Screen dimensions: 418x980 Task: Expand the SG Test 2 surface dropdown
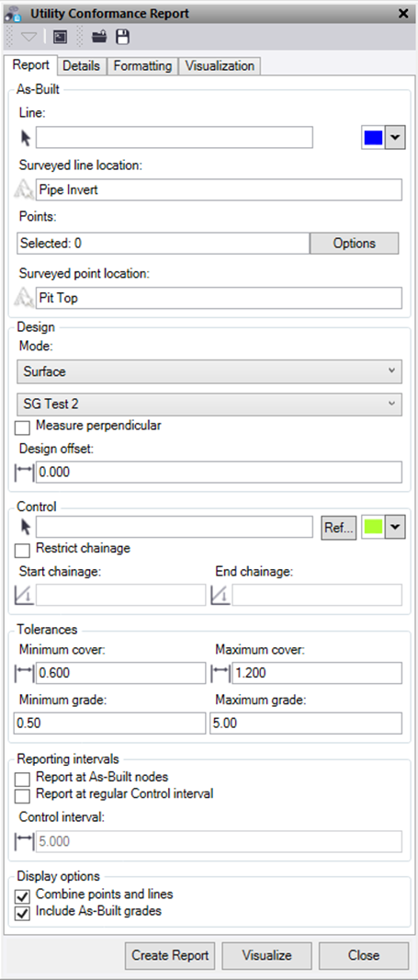click(209, 405)
